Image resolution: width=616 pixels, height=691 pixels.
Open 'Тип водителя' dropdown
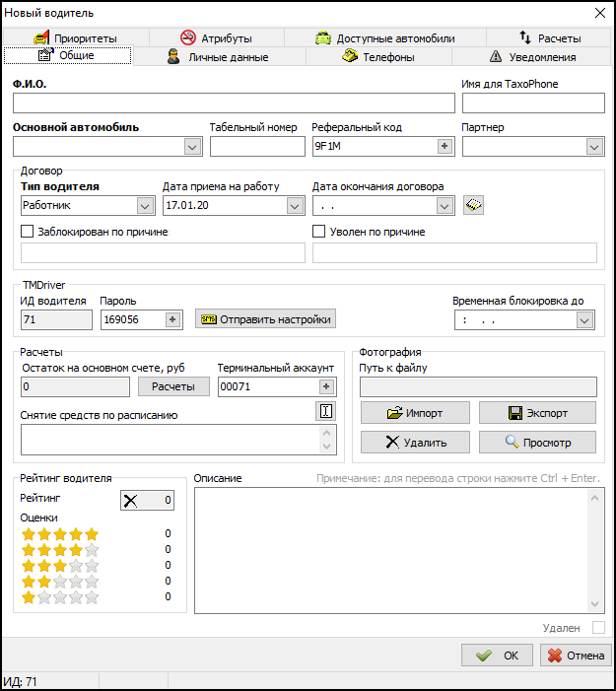click(145, 205)
